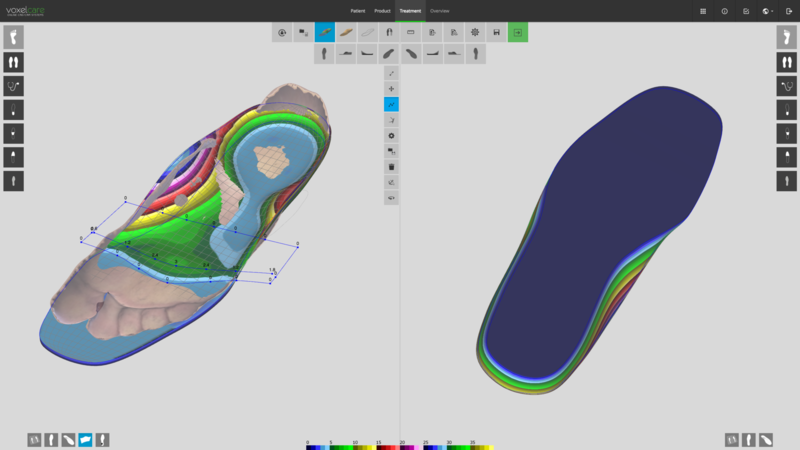Select the move cross-arrows tool
Image resolution: width=800 pixels, height=450 pixels.
tap(391, 89)
